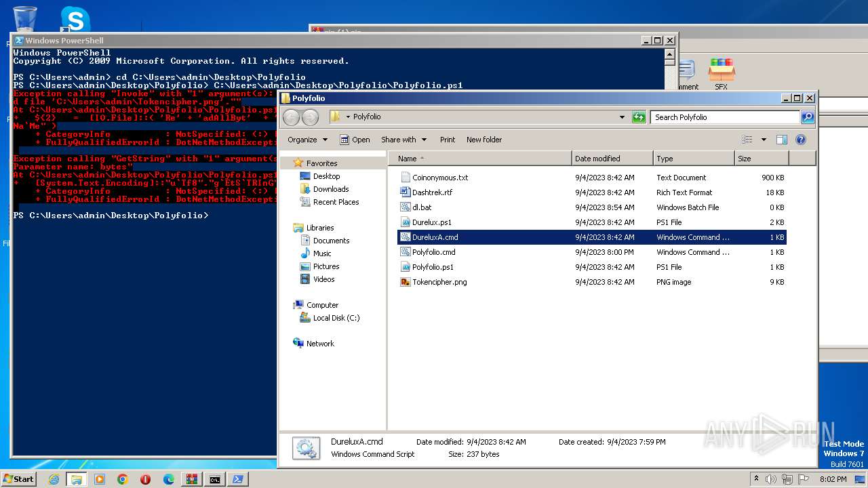Open the view options dropdown arrow
868x488 pixels.
[x=764, y=140]
